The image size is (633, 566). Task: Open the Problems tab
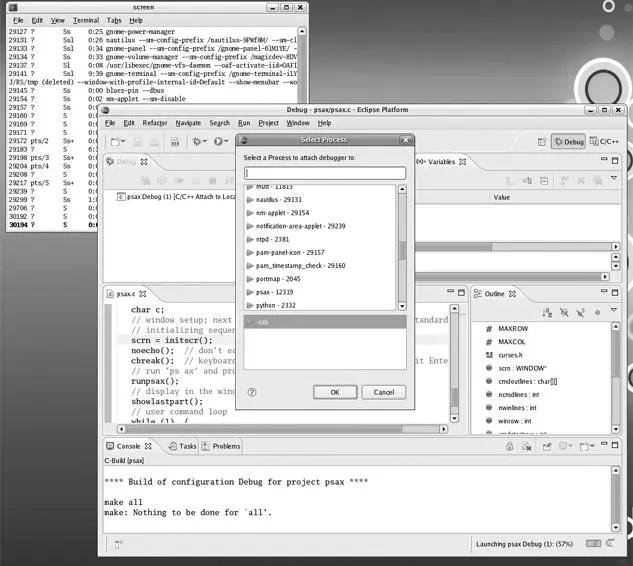click(225, 446)
